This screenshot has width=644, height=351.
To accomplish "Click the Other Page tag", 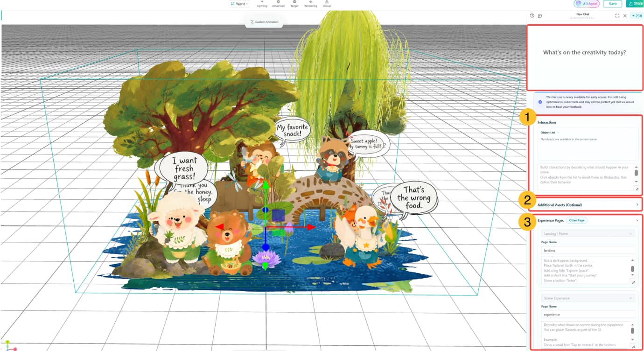I will 576,220.
